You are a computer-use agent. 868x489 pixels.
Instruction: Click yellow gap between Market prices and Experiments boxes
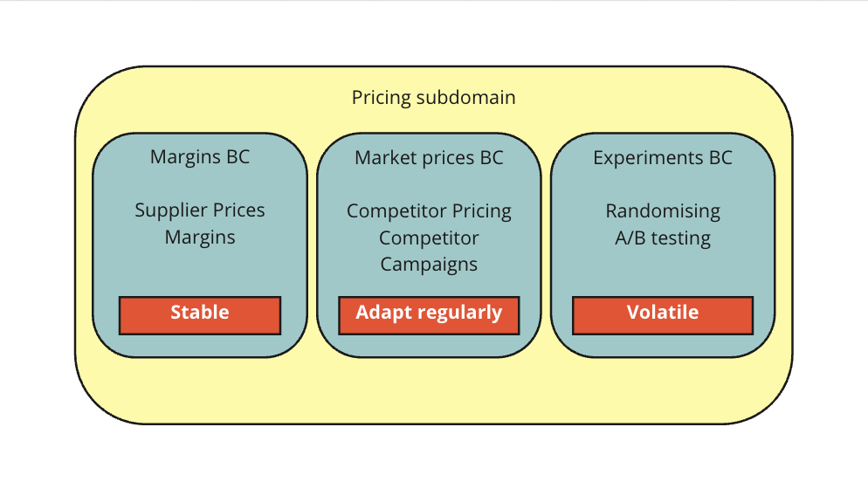click(x=546, y=244)
